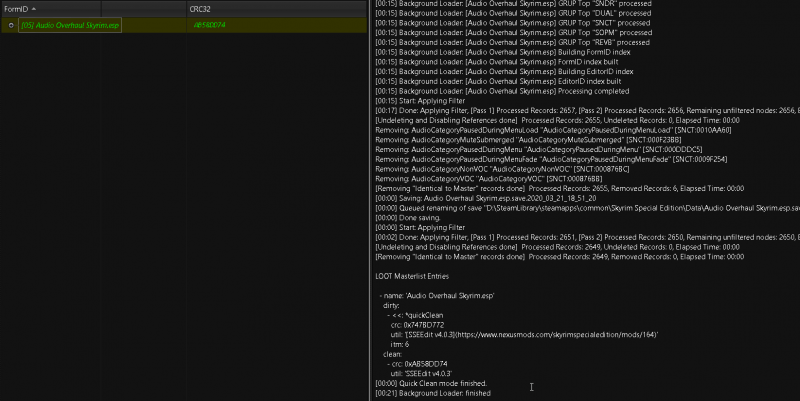Click the "Quick Clean mode finished." line

[x=431, y=383]
